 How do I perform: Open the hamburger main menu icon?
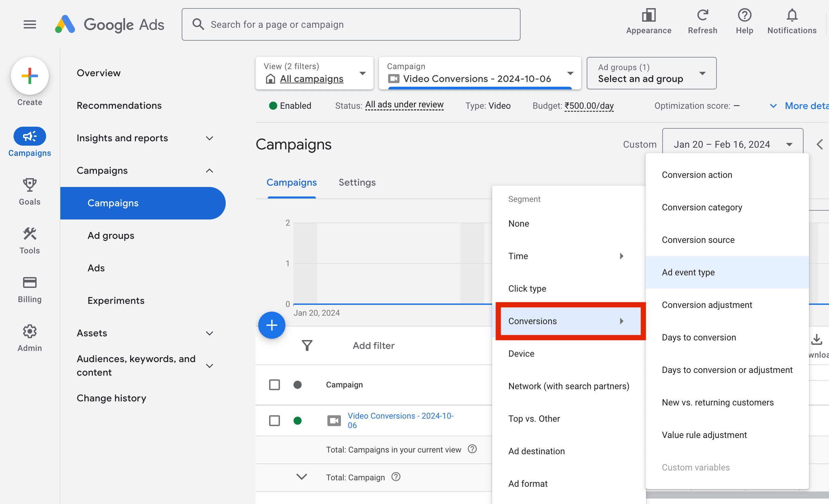click(30, 24)
